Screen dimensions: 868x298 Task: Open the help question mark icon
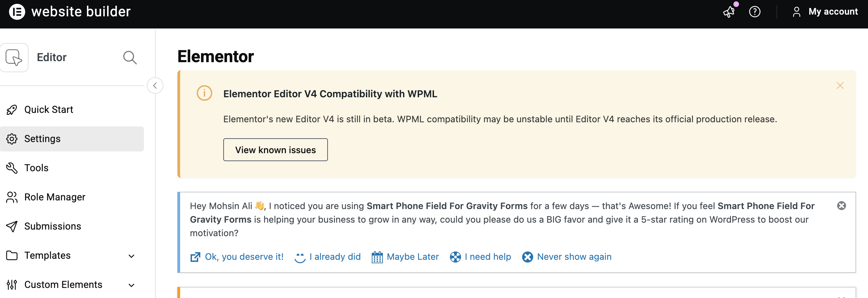(755, 12)
